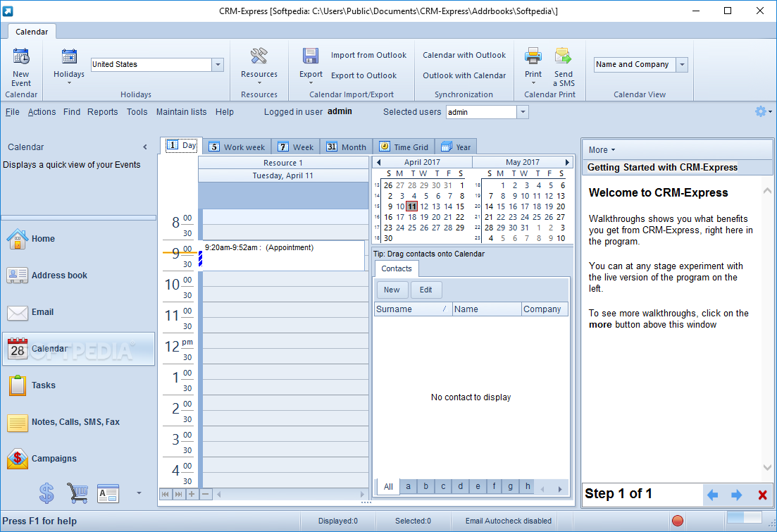Screen dimensions: 777x532
Task: Click the dollar sign icon at sidebar bottom
Action: [x=46, y=493]
